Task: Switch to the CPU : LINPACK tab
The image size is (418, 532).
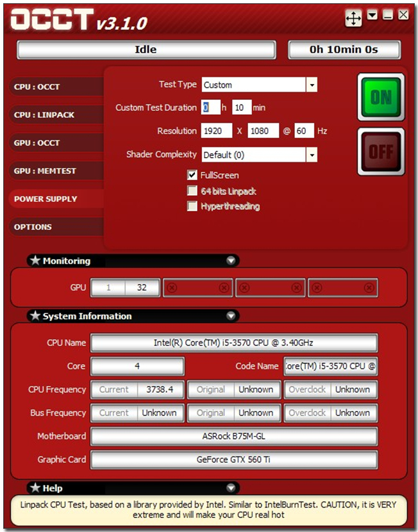Action: [x=56, y=115]
